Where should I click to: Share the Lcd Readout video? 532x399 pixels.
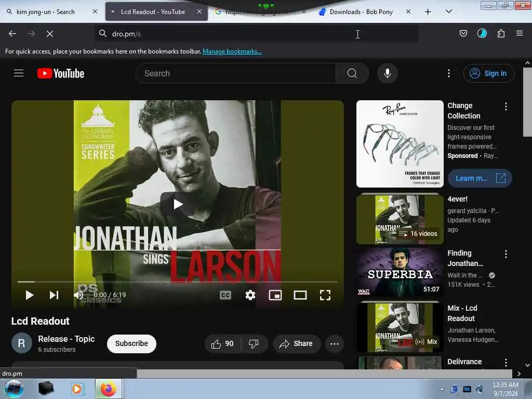click(x=296, y=344)
